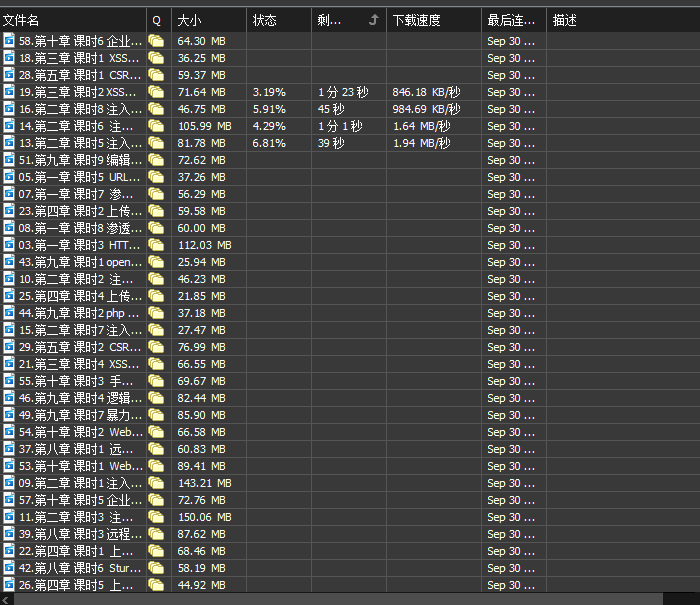Click remaining time 1 分 1 秒
This screenshot has height=605, width=700.
(340, 126)
